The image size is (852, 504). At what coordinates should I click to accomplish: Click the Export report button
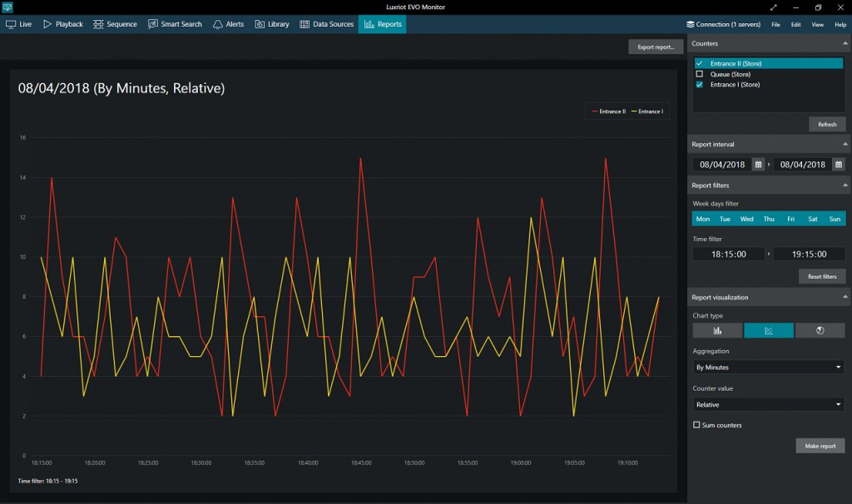point(656,46)
